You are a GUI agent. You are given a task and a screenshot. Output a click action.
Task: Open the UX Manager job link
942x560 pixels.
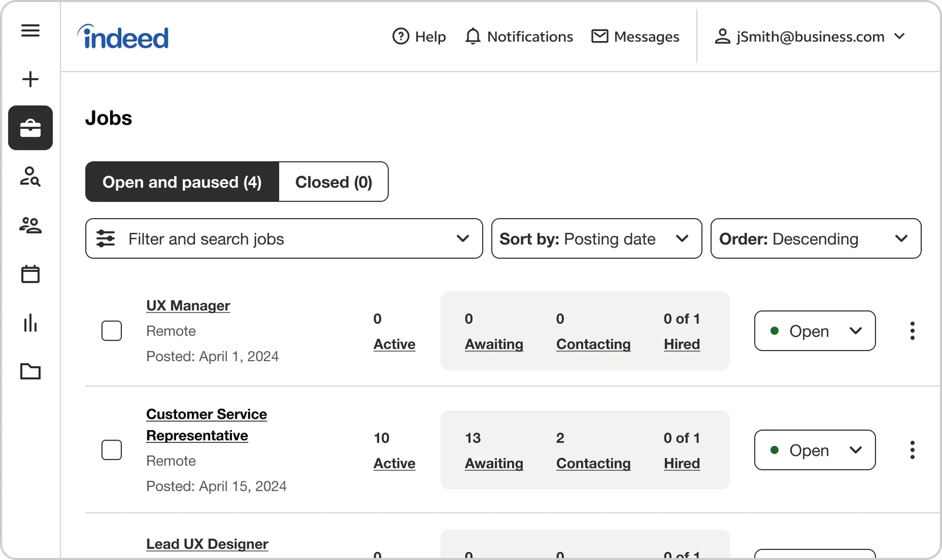tap(188, 306)
